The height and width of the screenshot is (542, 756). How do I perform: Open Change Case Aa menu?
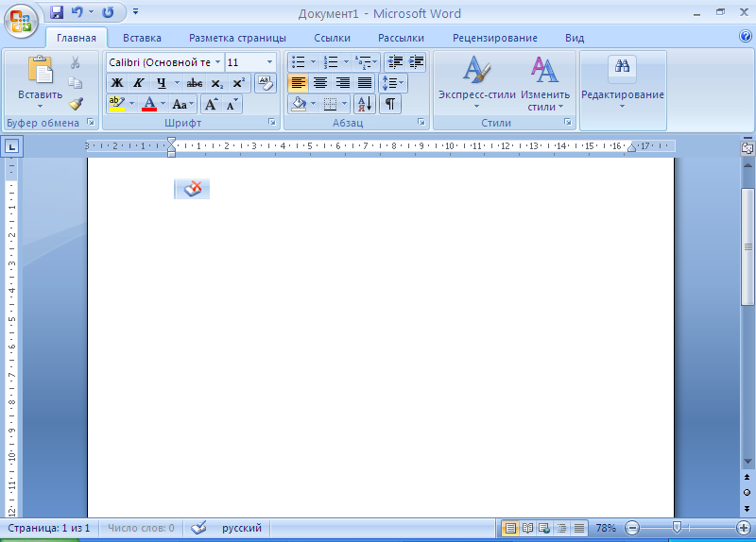pos(183,104)
